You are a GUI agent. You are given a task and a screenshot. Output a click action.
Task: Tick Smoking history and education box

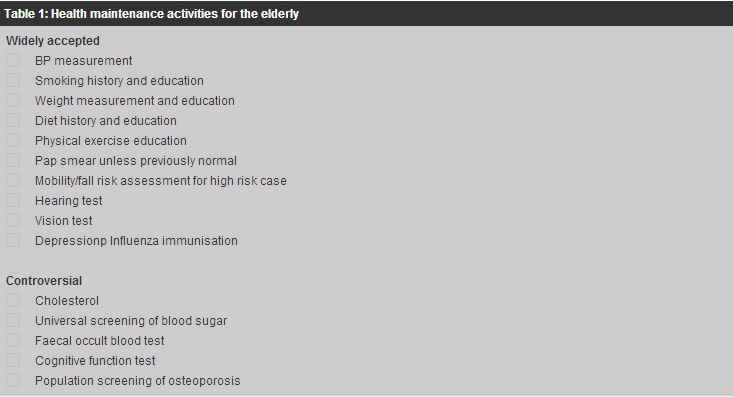pos(13,80)
